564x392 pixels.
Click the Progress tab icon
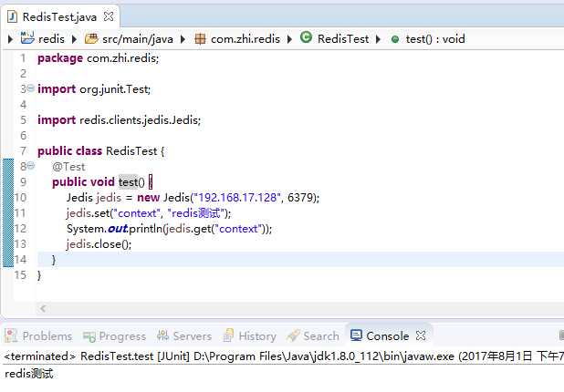[x=89, y=336]
